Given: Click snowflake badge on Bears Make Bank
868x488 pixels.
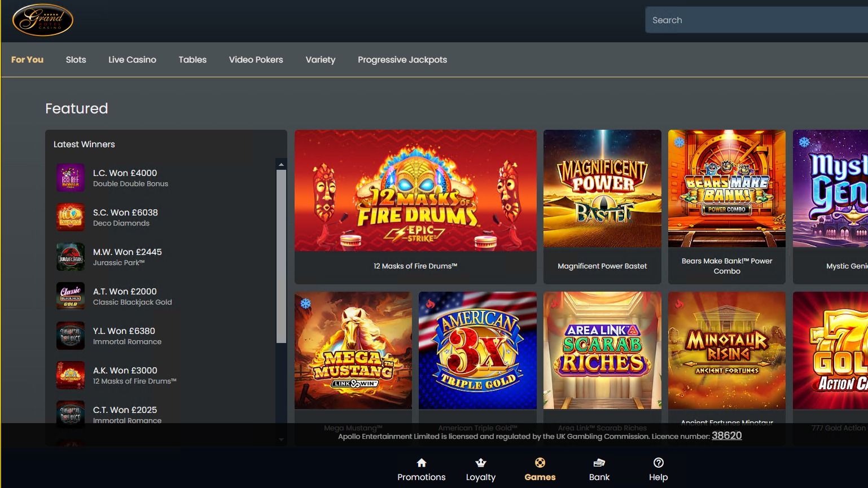Looking at the screenshot, I should coord(679,142).
